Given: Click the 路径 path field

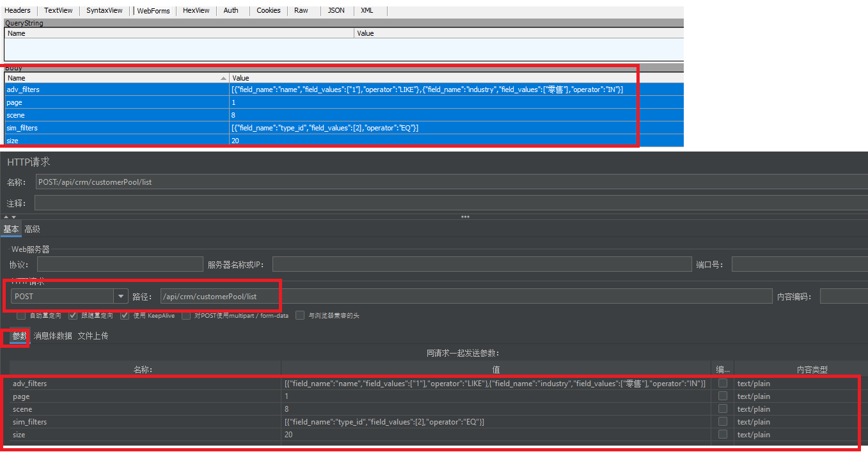Looking at the screenshot, I should tap(466, 297).
